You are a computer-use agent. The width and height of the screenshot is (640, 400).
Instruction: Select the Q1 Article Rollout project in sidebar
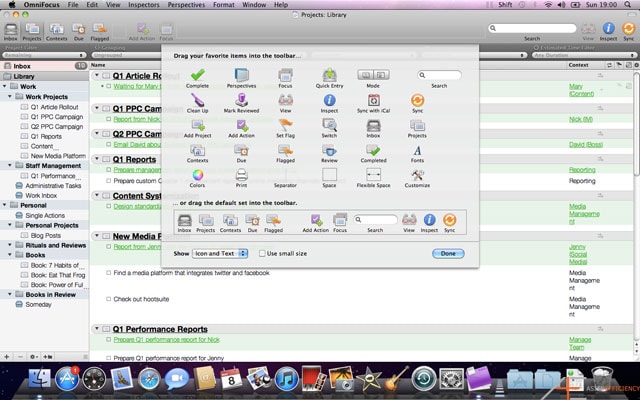click(x=54, y=107)
